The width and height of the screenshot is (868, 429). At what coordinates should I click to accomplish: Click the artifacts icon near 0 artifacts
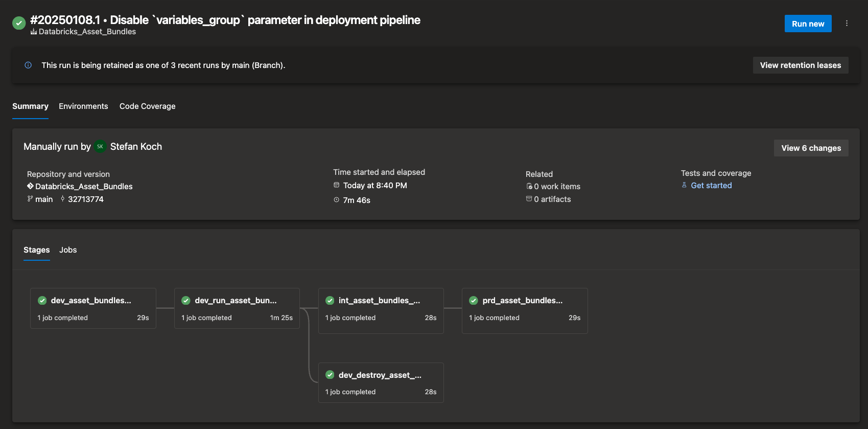(529, 199)
